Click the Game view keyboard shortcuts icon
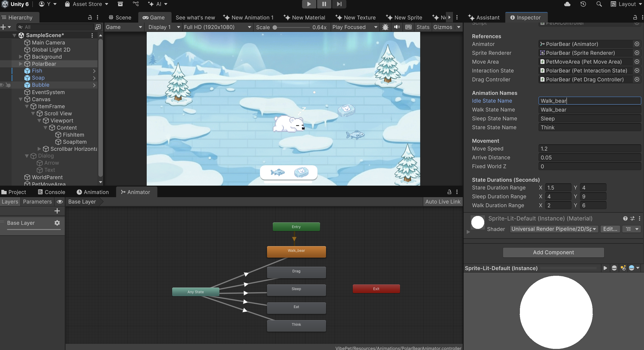Viewport: 644px width, 350px height. pos(408,27)
